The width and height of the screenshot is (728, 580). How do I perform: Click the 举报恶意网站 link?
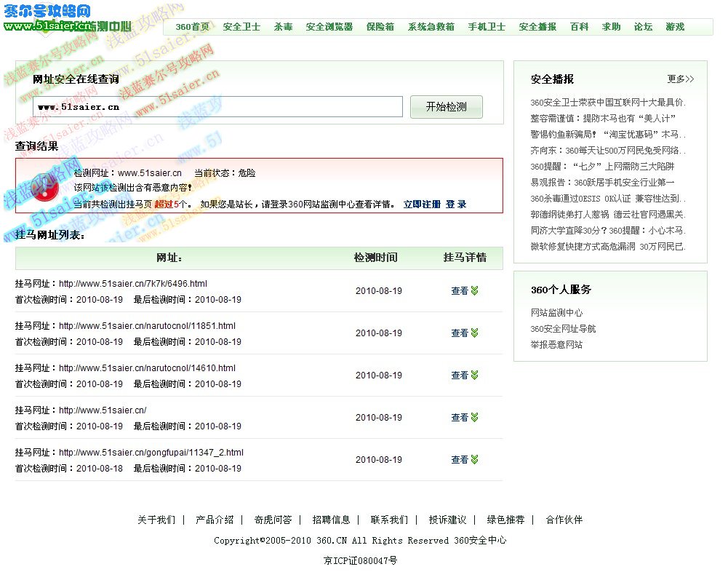556,345
